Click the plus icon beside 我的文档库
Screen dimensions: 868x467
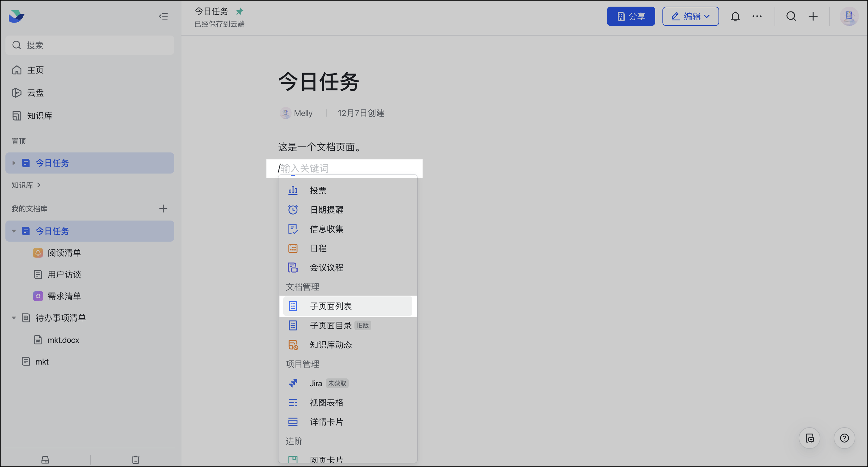coord(163,208)
